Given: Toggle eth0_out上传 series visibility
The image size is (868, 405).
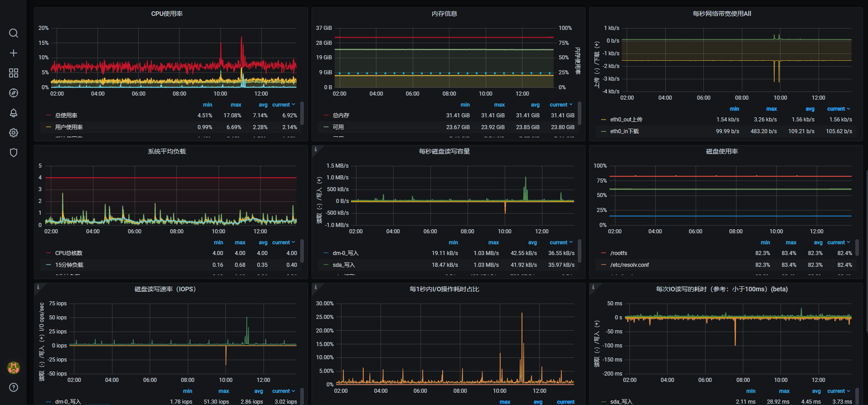Looking at the screenshot, I should pyautogui.click(x=626, y=120).
